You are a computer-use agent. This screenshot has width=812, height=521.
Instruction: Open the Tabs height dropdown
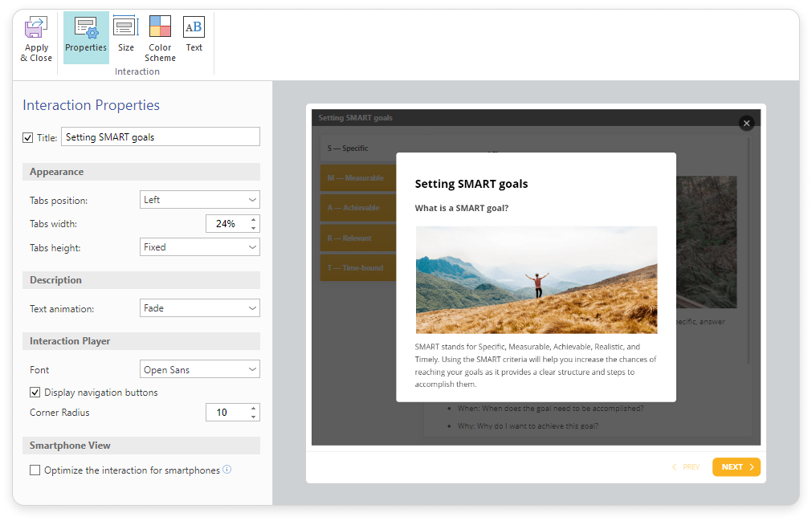(x=200, y=247)
